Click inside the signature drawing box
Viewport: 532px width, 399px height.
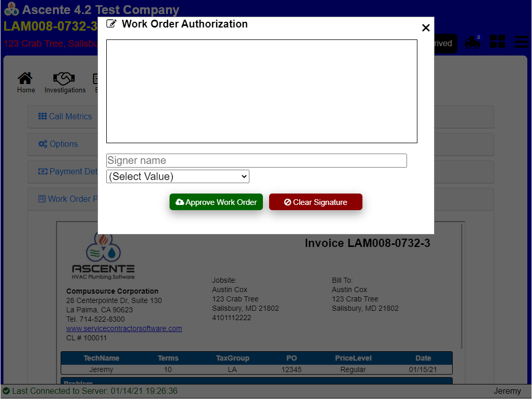261,91
